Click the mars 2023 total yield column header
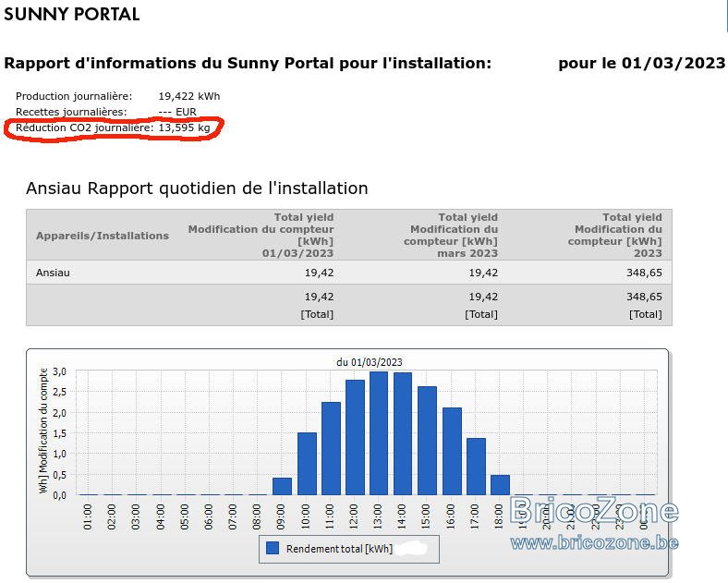The width and height of the screenshot is (728, 583). [451, 235]
